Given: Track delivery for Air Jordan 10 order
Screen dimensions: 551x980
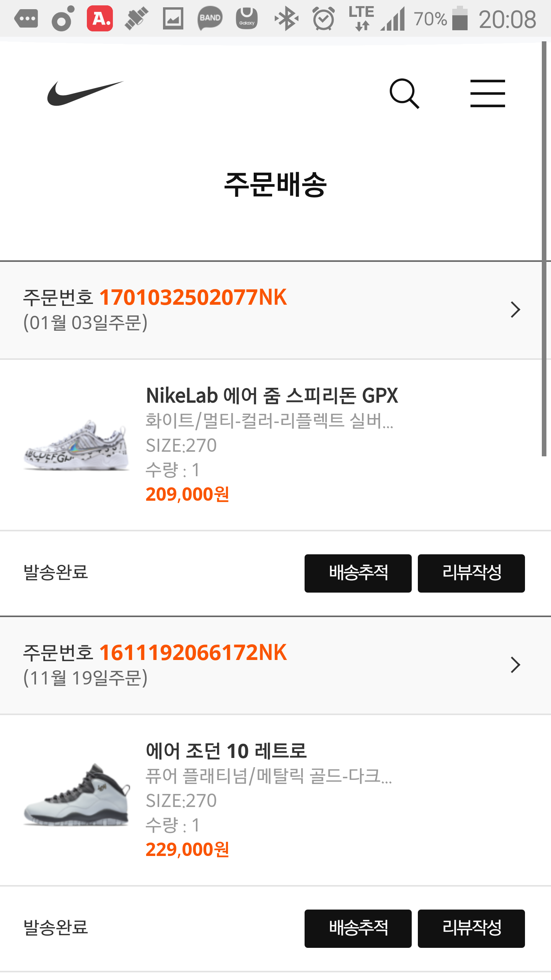Looking at the screenshot, I should pyautogui.click(x=358, y=928).
